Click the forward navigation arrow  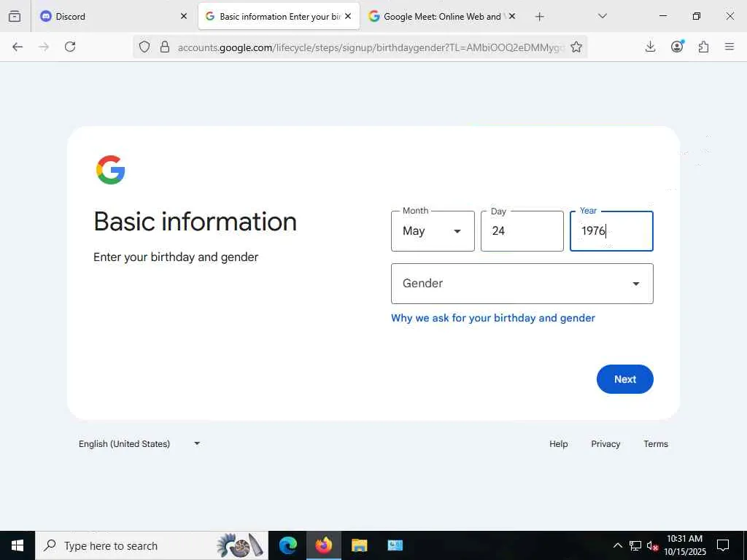(44, 47)
